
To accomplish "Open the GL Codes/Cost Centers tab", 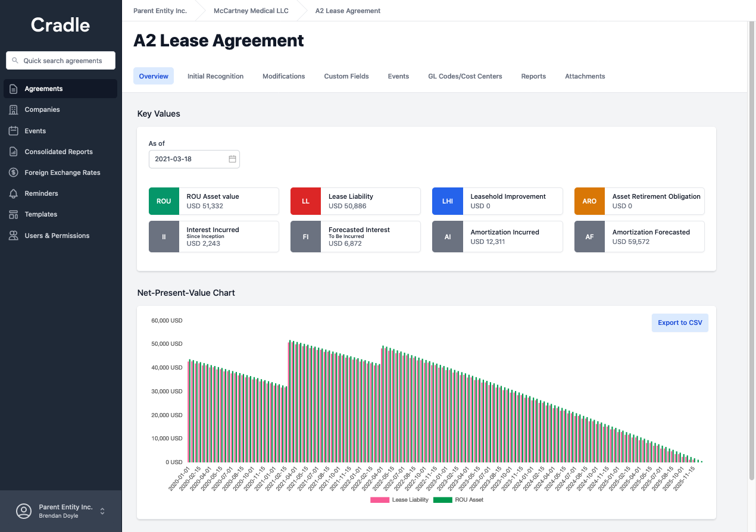I will click(465, 76).
